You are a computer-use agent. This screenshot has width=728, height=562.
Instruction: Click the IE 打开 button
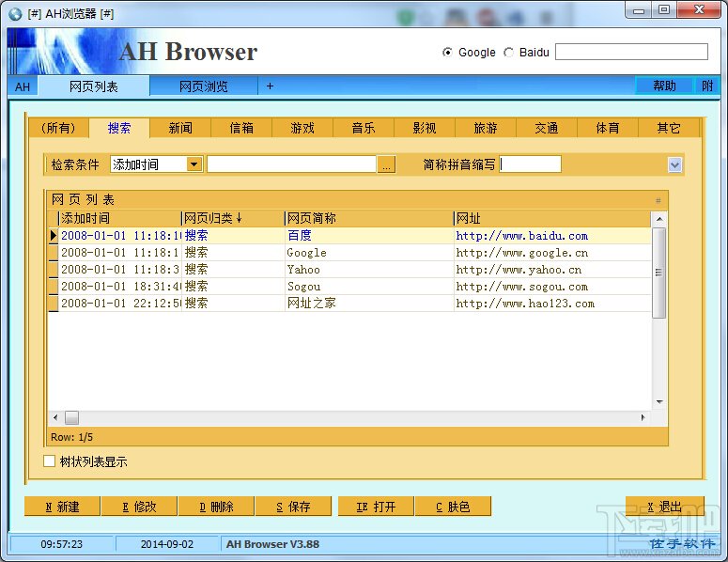click(x=376, y=507)
